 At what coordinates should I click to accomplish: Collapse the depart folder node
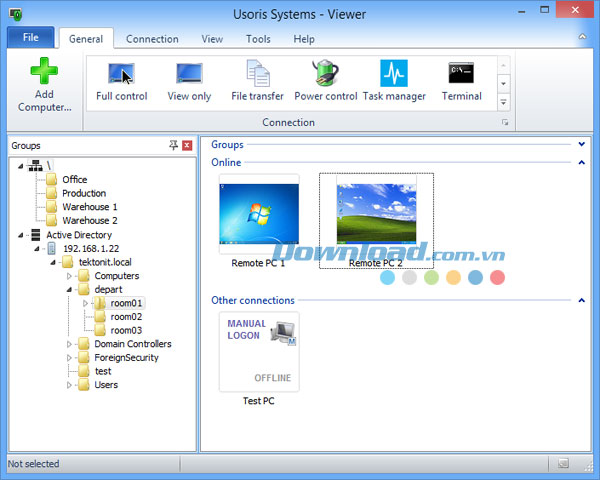pyautogui.click(x=69, y=290)
